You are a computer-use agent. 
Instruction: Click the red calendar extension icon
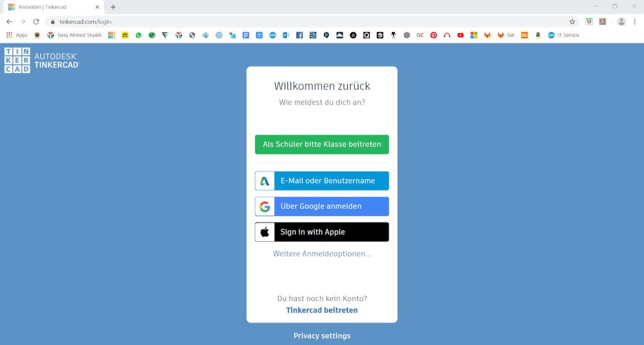click(x=589, y=22)
